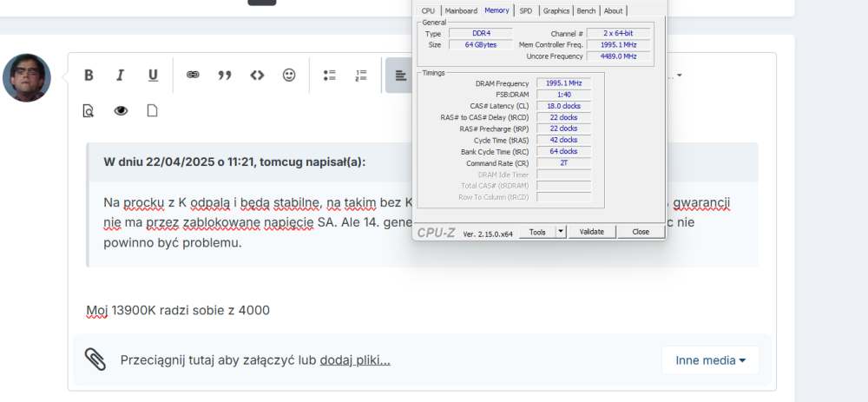Click the blank page icon in editor toolbar
The width and height of the screenshot is (868, 402).
pos(153,111)
